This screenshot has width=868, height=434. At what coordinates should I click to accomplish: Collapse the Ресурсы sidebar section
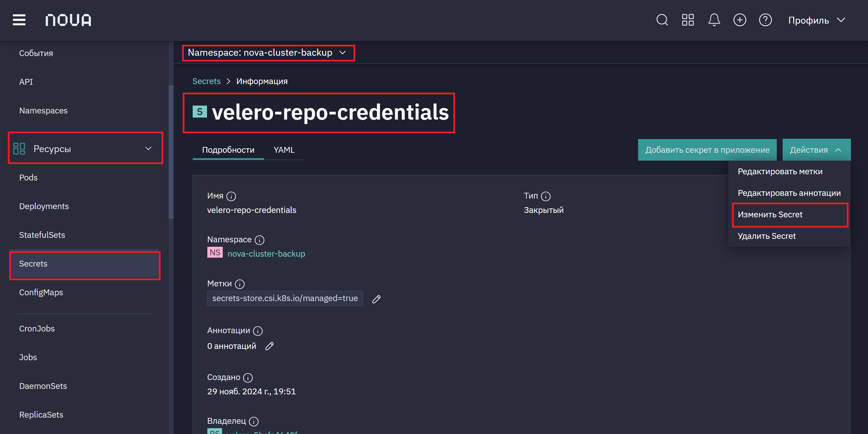pos(86,149)
